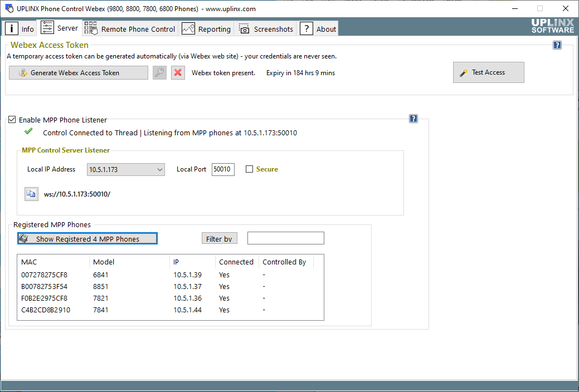Go to the Reporting tab
This screenshot has height=392, width=579.
pos(206,28)
